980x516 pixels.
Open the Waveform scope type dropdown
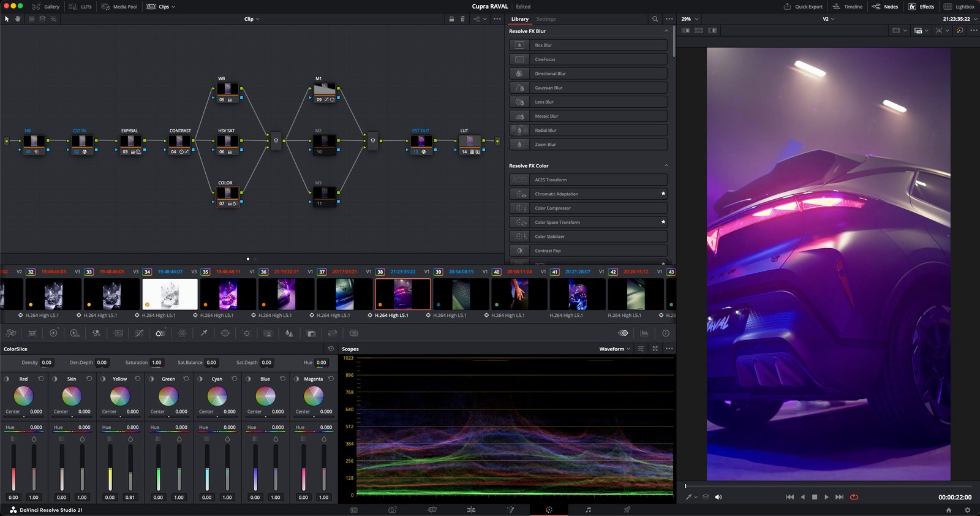click(614, 349)
